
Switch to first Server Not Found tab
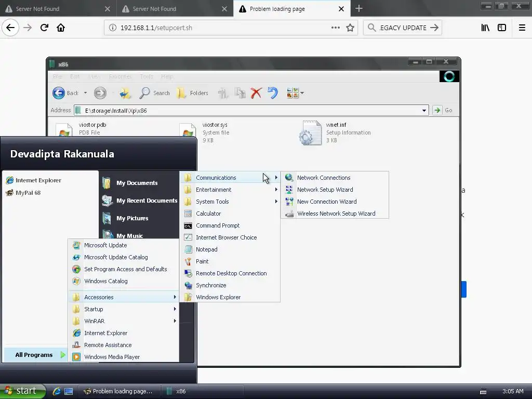(x=58, y=9)
